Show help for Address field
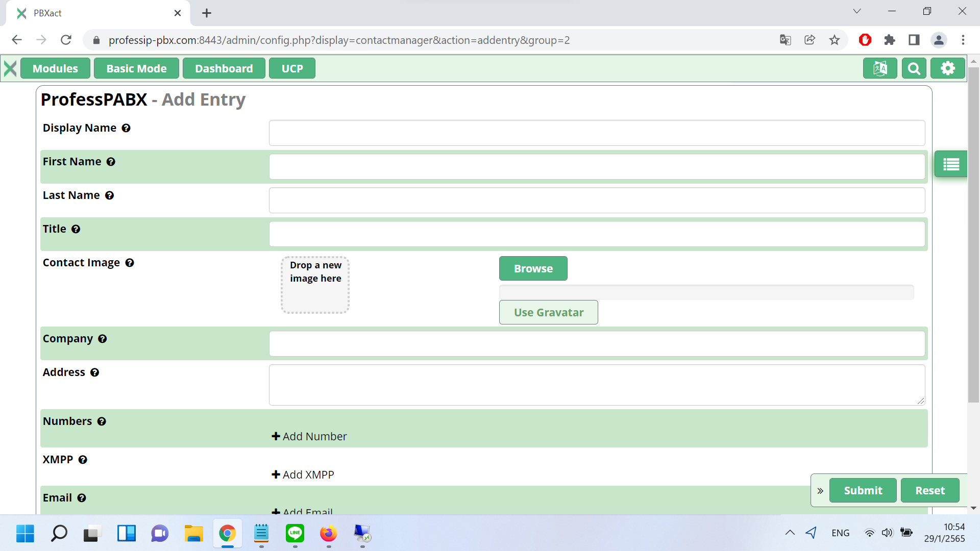This screenshot has width=980, height=551. [94, 372]
